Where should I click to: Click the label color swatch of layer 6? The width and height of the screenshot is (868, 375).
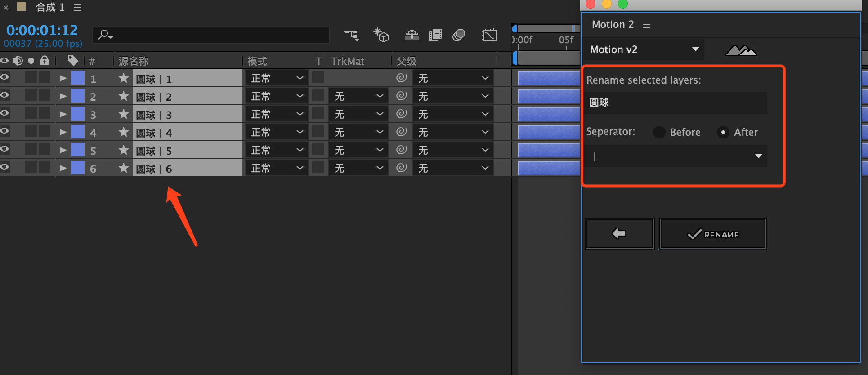[x=78, y=168]
